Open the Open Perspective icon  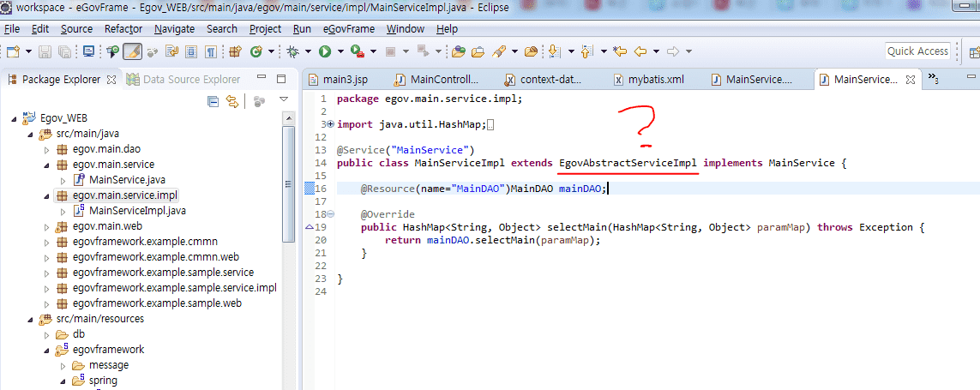(974, 52)
